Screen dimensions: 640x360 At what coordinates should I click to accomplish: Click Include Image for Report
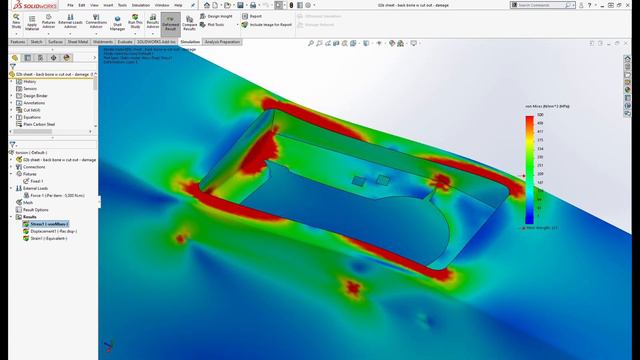(x=267, y=25)
